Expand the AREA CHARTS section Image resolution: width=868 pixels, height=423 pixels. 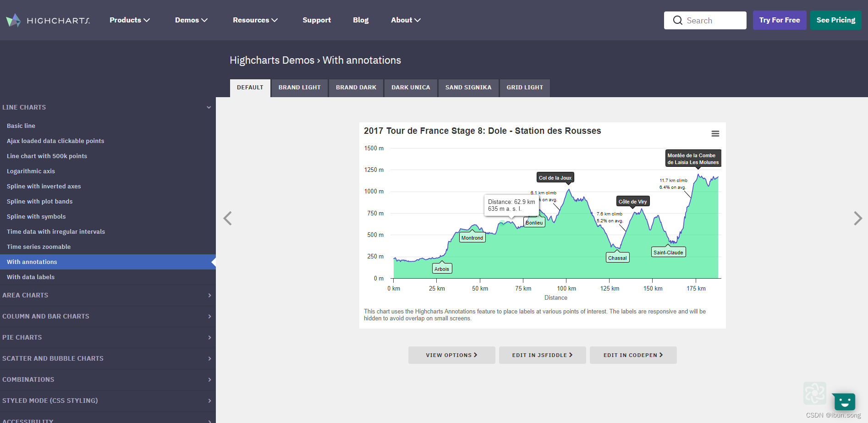click(x=108, y=295)
